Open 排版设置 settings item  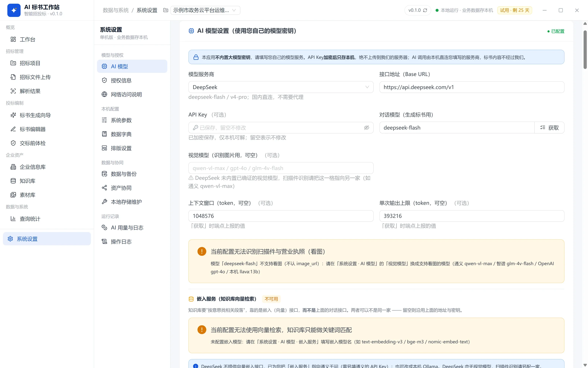tap(132, 148)
